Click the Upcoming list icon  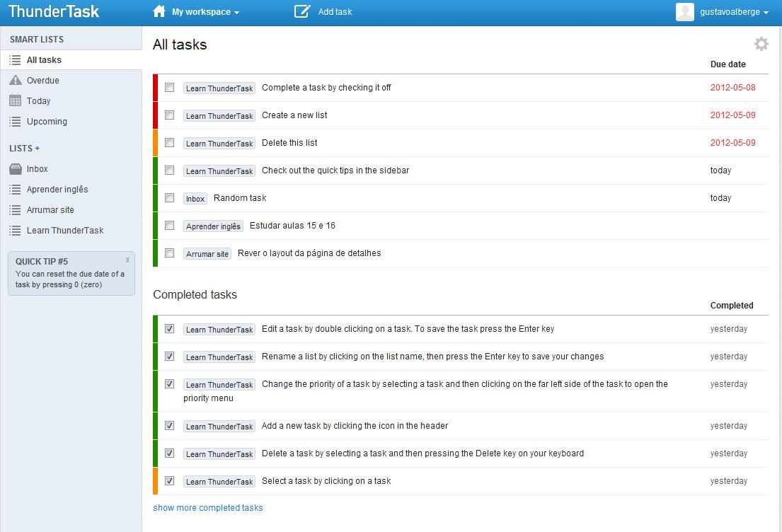coord(16,122)
